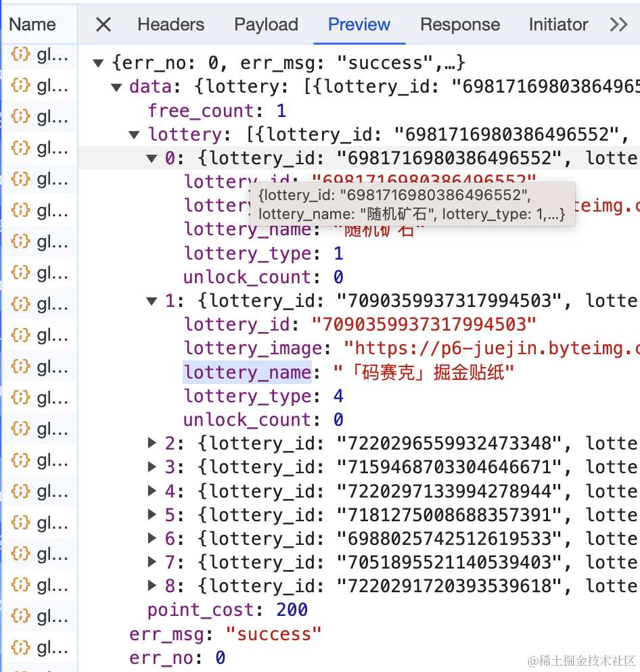Click the Name column header
640x672 pixels.
pyautogui.click(x=32, y=24)
